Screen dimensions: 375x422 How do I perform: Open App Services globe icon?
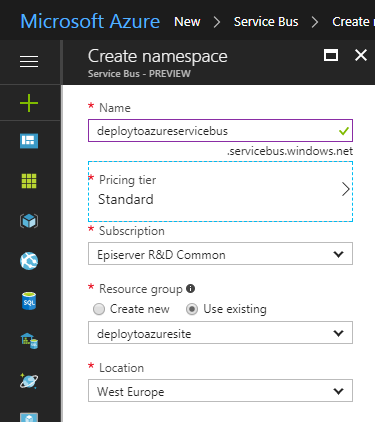click(29, 261)
